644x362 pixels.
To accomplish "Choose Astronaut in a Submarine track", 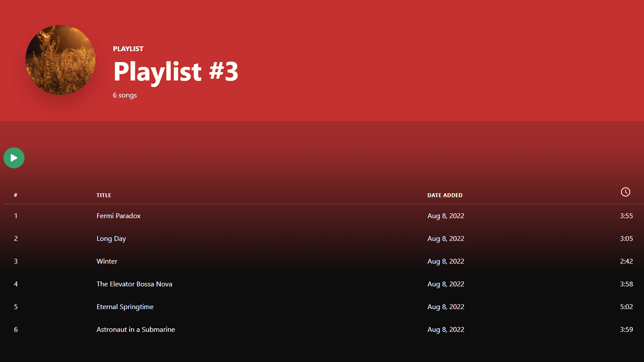I will coord(136,330).
